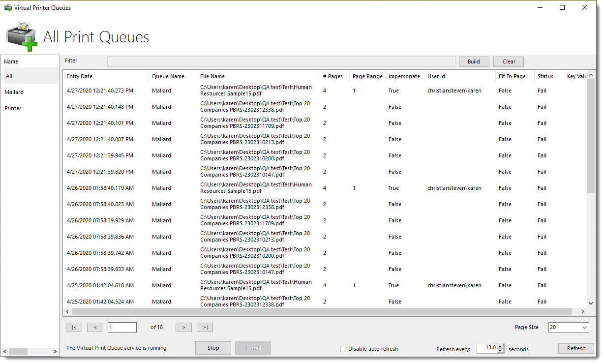The image size is (604, 364).
Task: Jump to the last page using >| control
Action: 205,327
